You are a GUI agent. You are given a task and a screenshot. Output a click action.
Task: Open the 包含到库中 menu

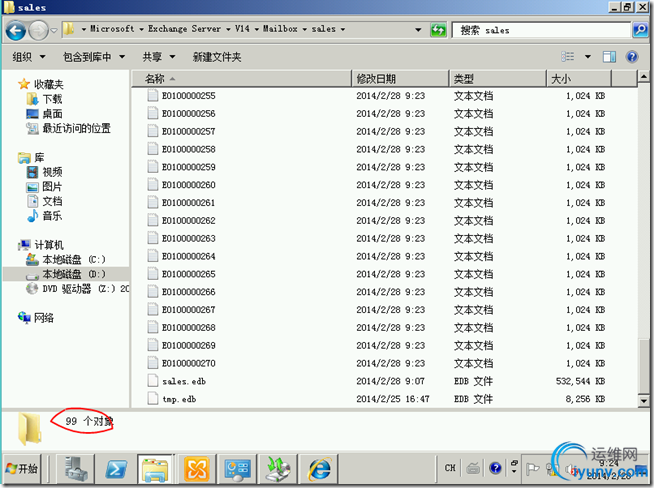click(x=93, y=56)
